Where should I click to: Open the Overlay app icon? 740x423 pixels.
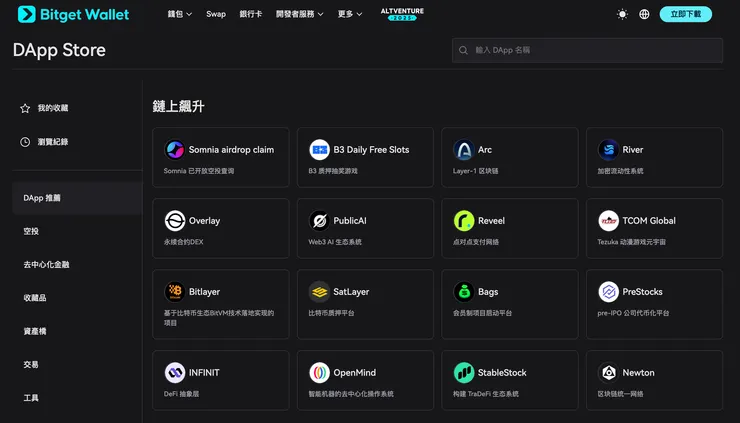pos(175,220)
